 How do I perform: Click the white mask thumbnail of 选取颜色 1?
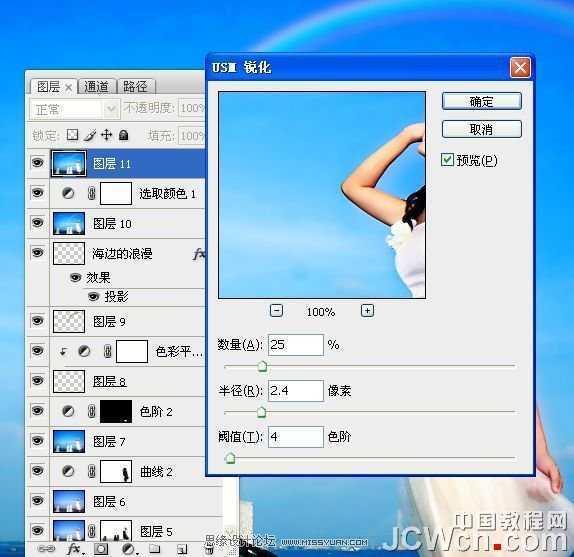pyautogui.click(x=116, y=193)
